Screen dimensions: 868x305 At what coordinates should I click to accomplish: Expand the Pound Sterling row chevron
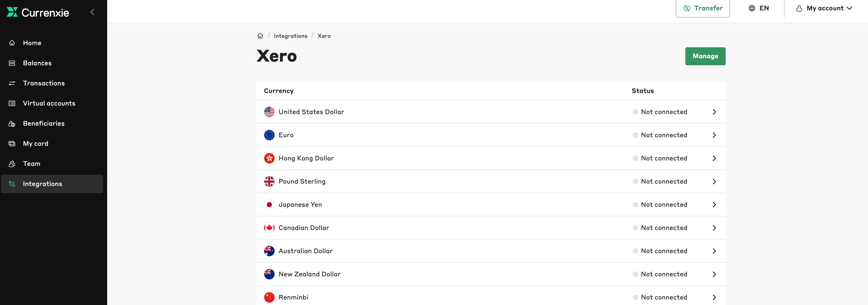pyautogui.click(x=714, y=181)
